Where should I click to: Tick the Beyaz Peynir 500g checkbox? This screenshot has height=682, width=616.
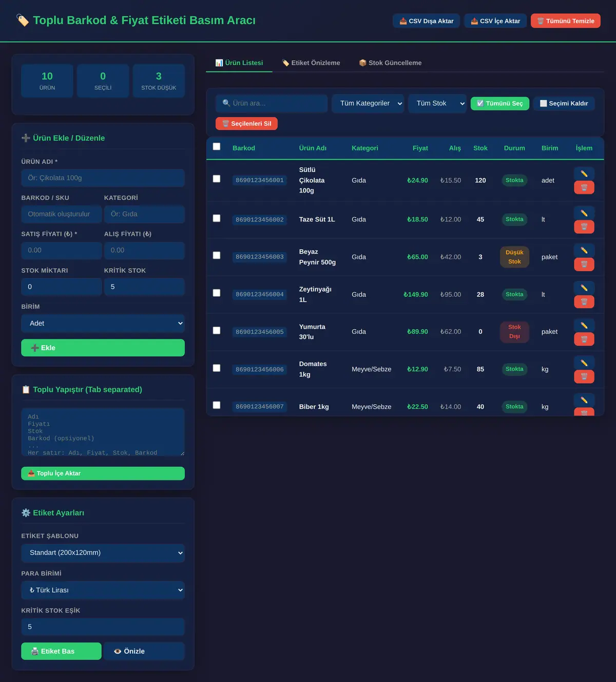pyautogui.click(x=217, y=255)
